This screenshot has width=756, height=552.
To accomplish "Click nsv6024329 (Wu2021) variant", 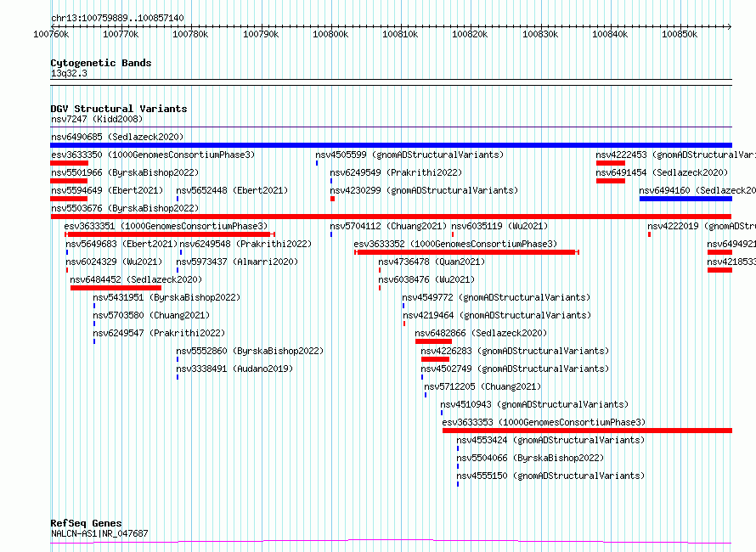I will coord(114,262).
